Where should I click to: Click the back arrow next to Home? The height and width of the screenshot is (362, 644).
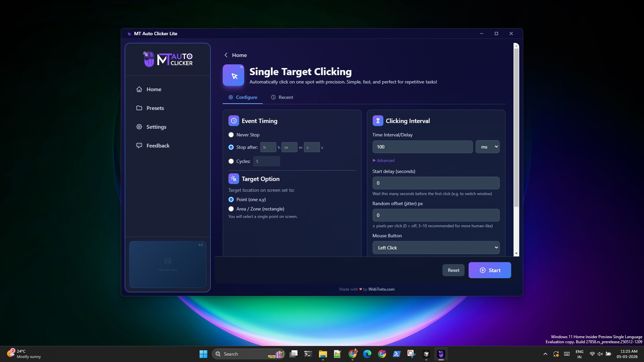(226, 55)
